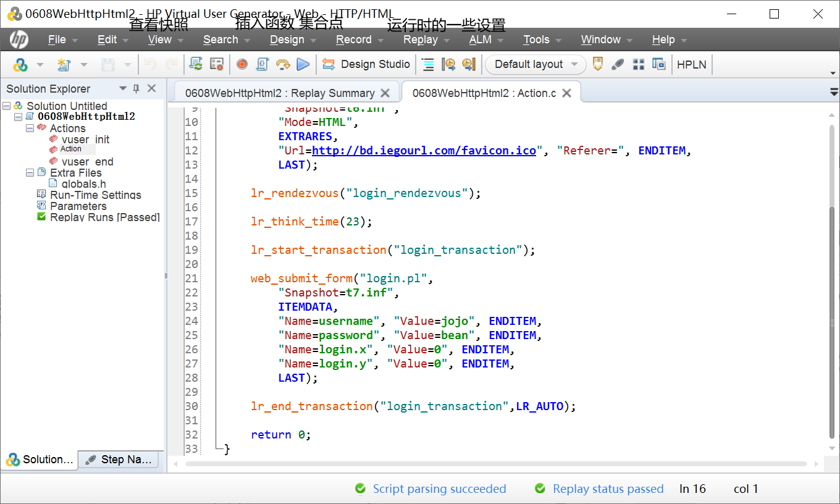The height and width of the screenshot is (504, 840).
Task: Switch to the Replay Summary tab
Action: (280, 93)
